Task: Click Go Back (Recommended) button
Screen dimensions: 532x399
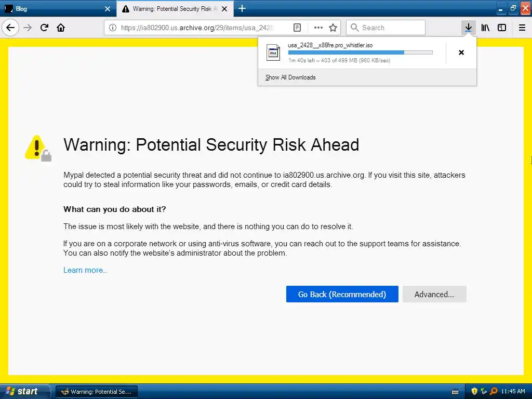Action: (x=342, y=294)
